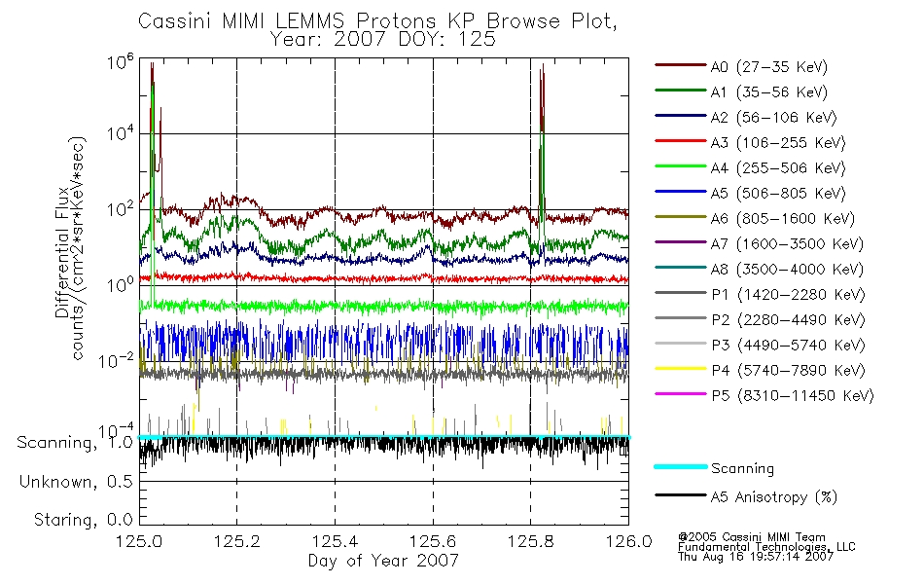Viewport: 924px width, 584px height.
Task: Click the A8 (3500-4000 KeV) legend label
Action: (787, 270)
